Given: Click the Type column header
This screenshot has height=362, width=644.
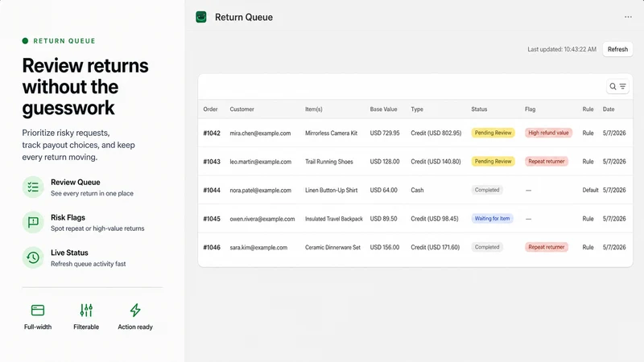Looking at the screenshot, I should tap(417, 109).
